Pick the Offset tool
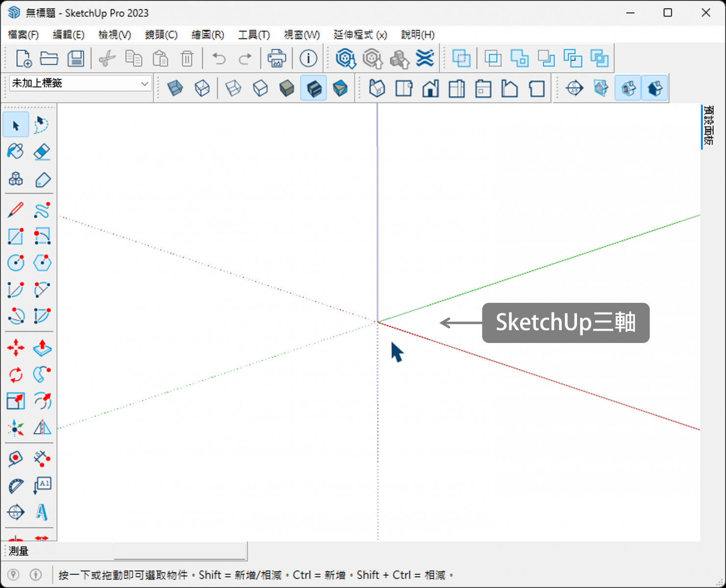Image resolution: width=726 pixels, height=588 pixels. pyautogui.click(x=42, y=401)
